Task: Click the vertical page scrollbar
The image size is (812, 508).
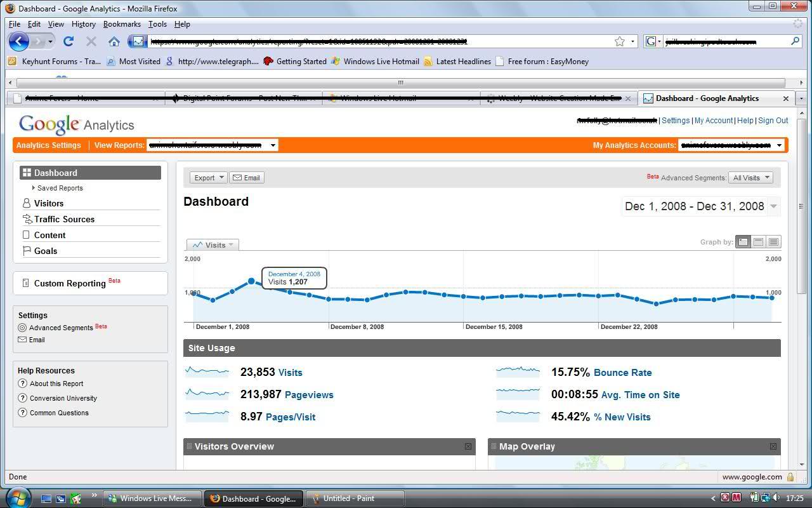Action: click(801, 206)
